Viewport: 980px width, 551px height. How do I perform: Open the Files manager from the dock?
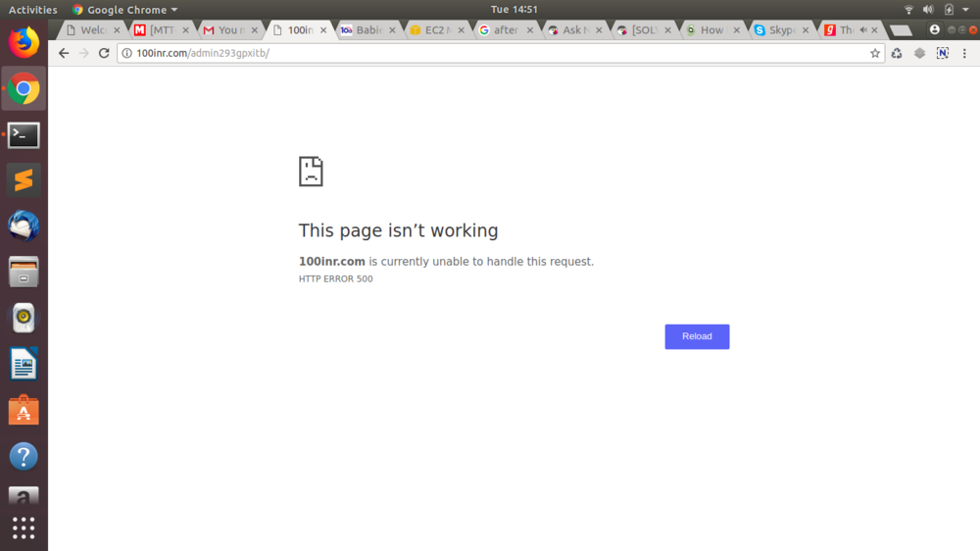[24, 272]
